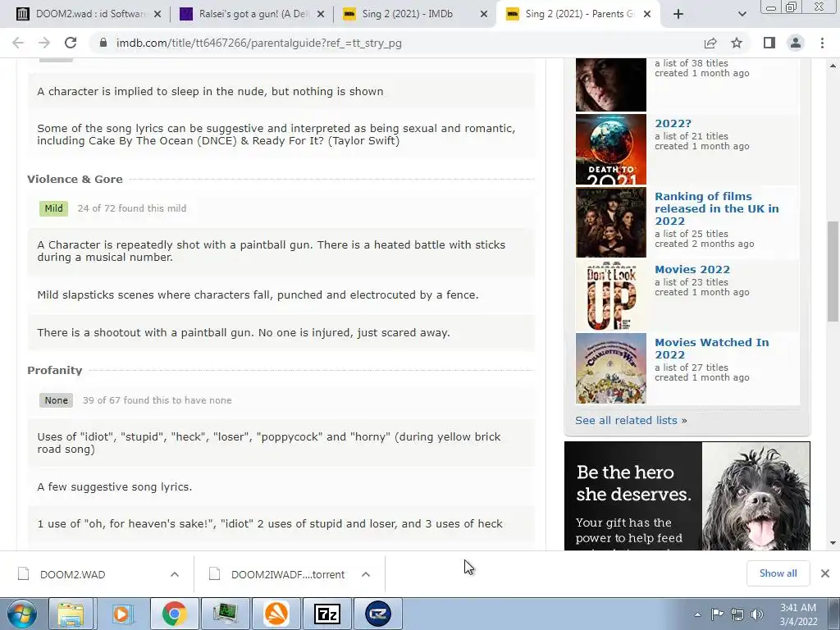840x630 pixels.
Task: Open Charlotte's Web poster thumbnail
Action: click(610, 368)
